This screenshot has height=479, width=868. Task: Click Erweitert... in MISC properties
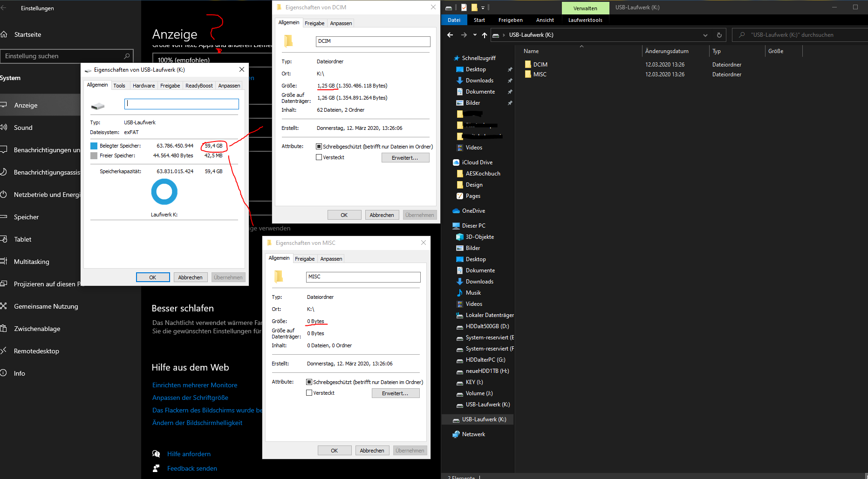pyautogui.click(x=395, y=393)
